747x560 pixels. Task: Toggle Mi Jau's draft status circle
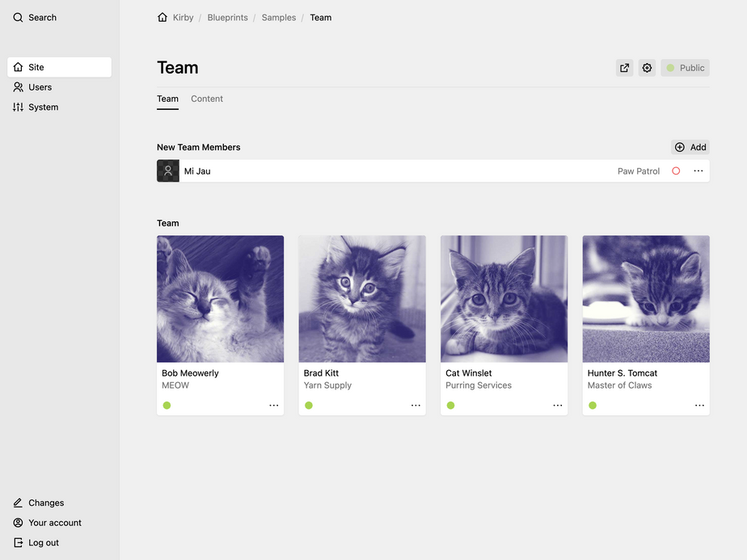pyautogui.click(x=676, y=171)
